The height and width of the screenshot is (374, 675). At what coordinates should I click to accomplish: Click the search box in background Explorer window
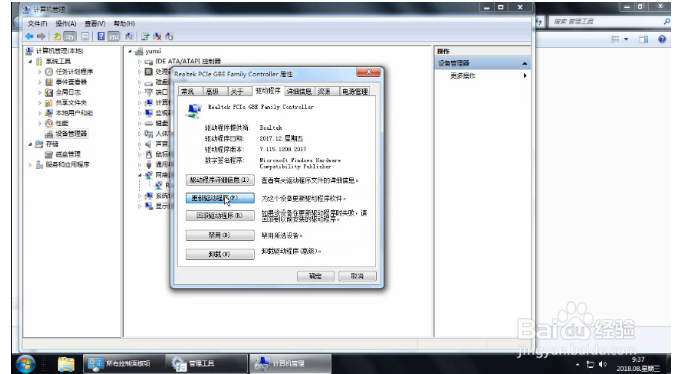609,22
